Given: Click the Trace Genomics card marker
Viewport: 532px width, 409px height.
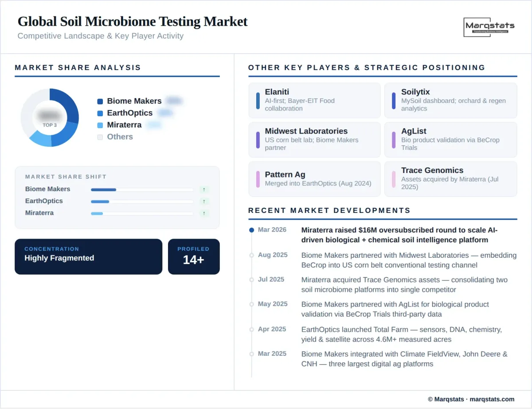Looking at the screenshot, I should (394, 178).
